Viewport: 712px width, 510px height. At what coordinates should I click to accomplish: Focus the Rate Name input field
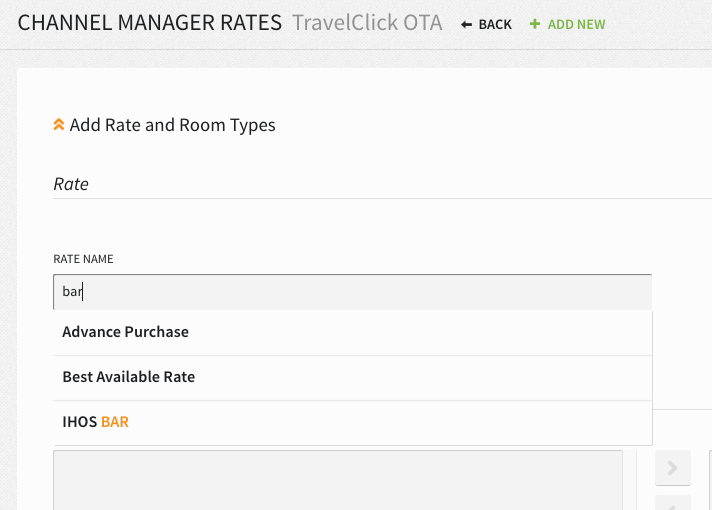pyautogui.click(x=352, y=292)
